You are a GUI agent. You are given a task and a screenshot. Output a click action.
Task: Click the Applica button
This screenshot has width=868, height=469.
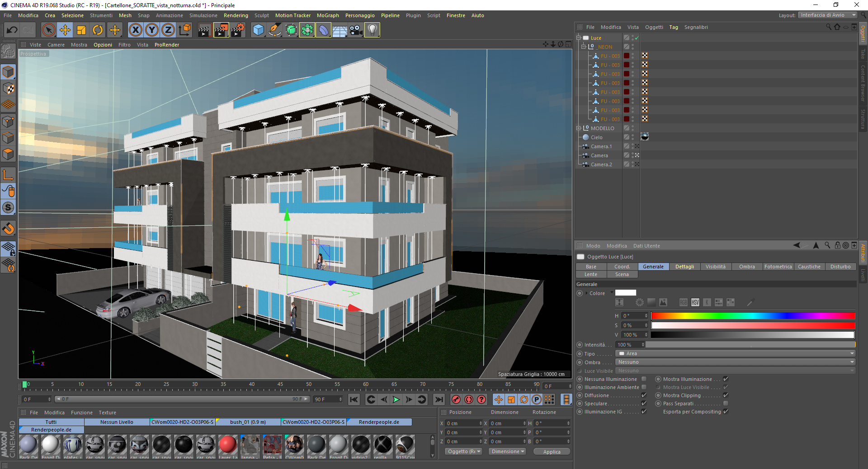pyautogui.click(x=552, y=452)
